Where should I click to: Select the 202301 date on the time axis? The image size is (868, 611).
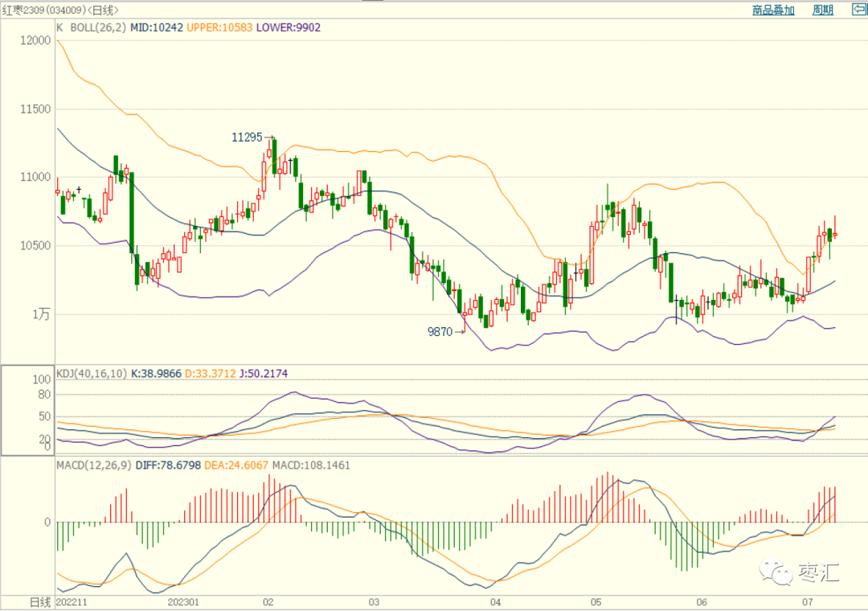click(x=183, y=602)
